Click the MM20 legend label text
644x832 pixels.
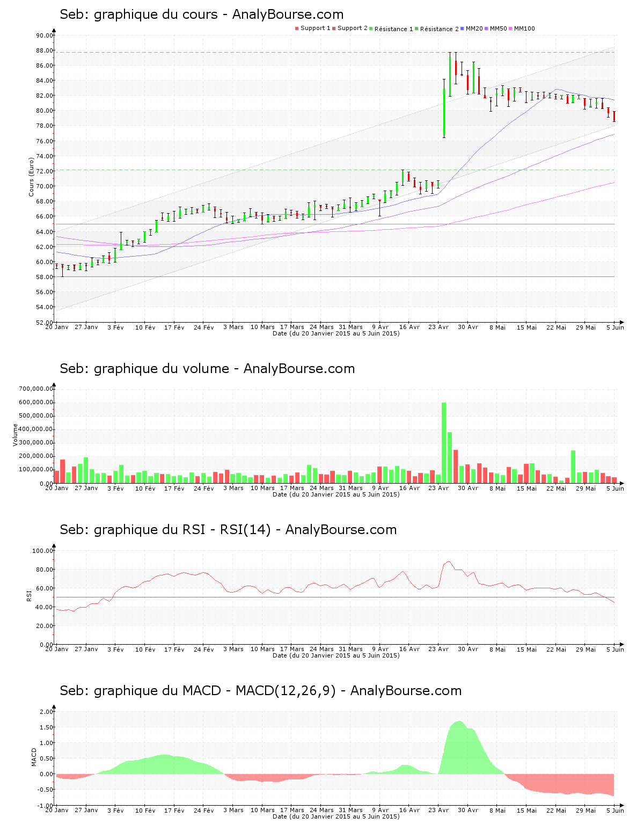[474, 28]
